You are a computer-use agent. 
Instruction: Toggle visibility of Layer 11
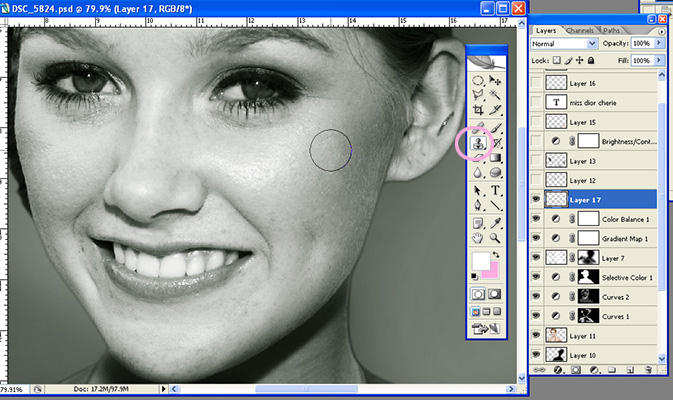pos(538,335)
